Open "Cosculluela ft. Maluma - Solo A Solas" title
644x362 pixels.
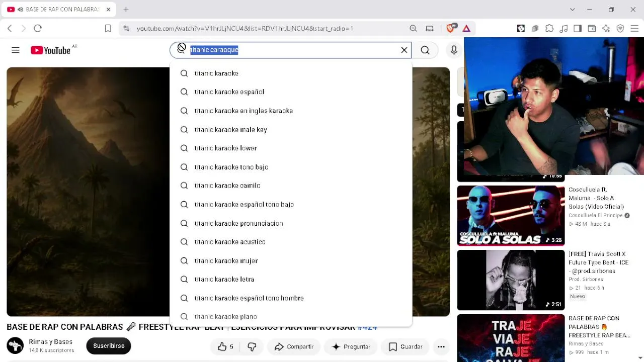click(596, 198)
